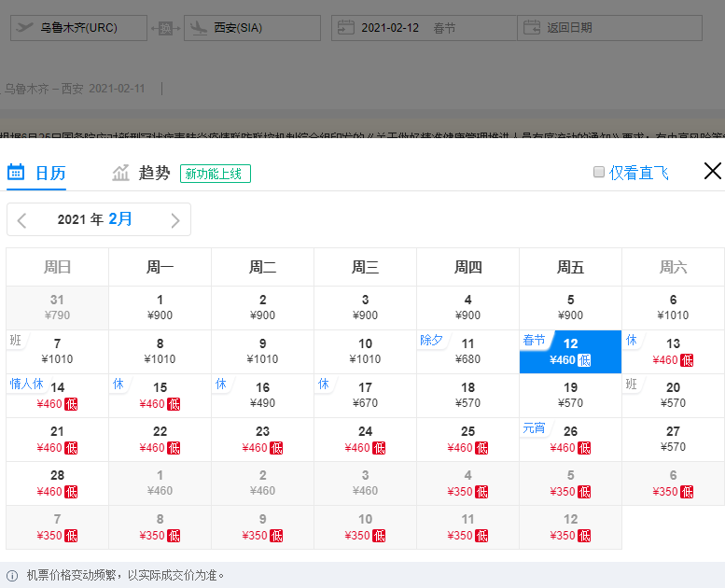Switch to the 日历 tab
The width and height of the screenshot is (725, 588).
tap(37, 173)
